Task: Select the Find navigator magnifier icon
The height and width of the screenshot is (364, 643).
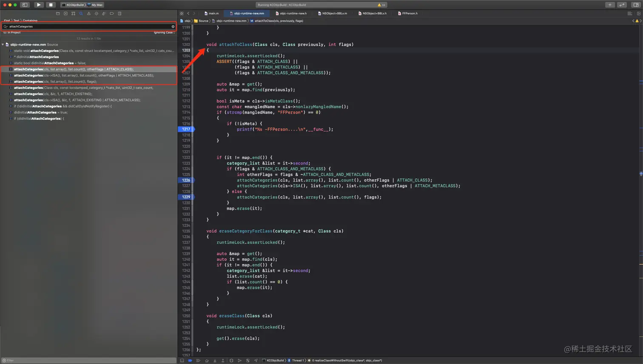Action: coord(81,14)
